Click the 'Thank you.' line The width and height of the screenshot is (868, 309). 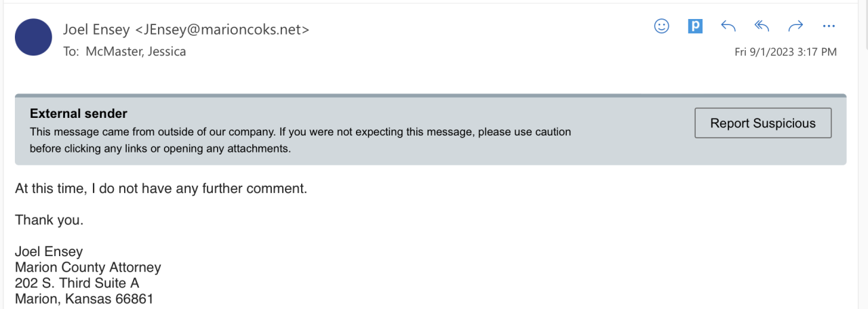(49, 220)
